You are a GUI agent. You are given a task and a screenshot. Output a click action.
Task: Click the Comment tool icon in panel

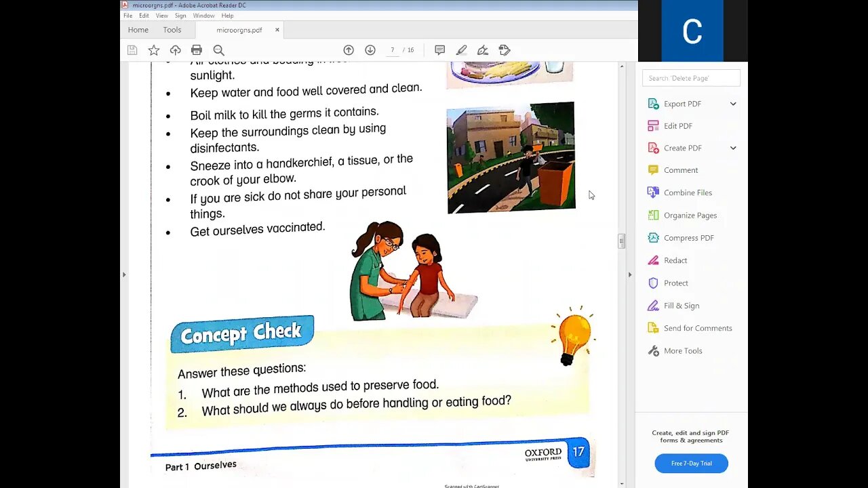pyautogui.click(x=653, y=170)
